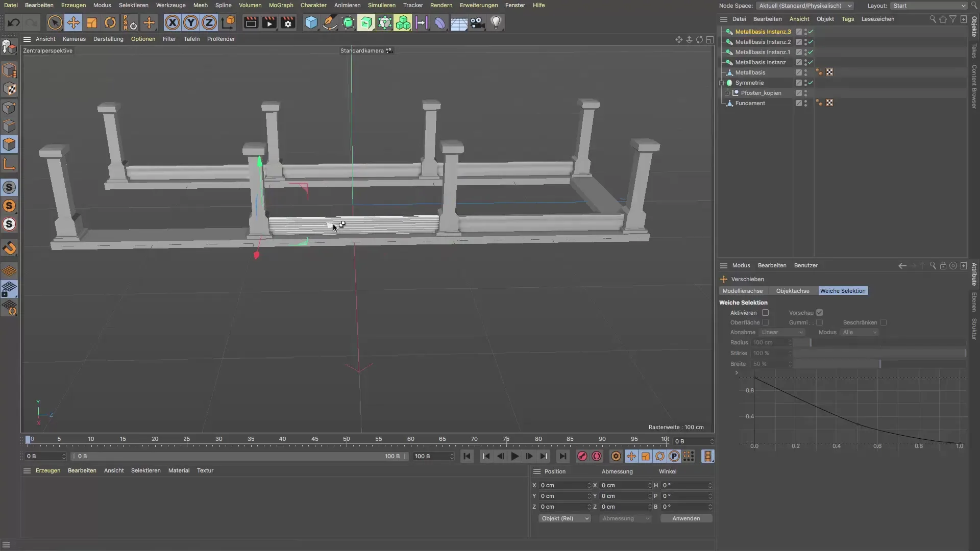Open the Modus Alle dropdown
Viewport: 980px width, 551px height.
click(x=859, y=332)
